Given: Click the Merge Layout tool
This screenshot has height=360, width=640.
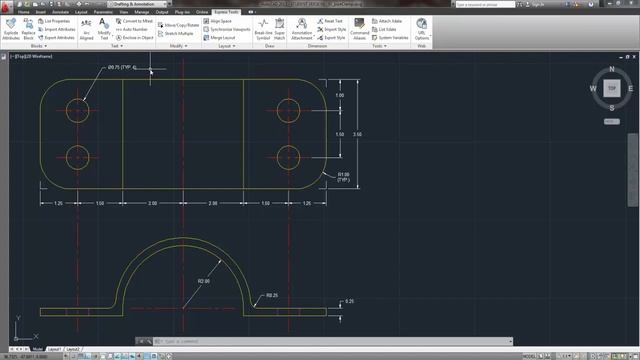Looking at the screenshot, I should coord(219,38).
